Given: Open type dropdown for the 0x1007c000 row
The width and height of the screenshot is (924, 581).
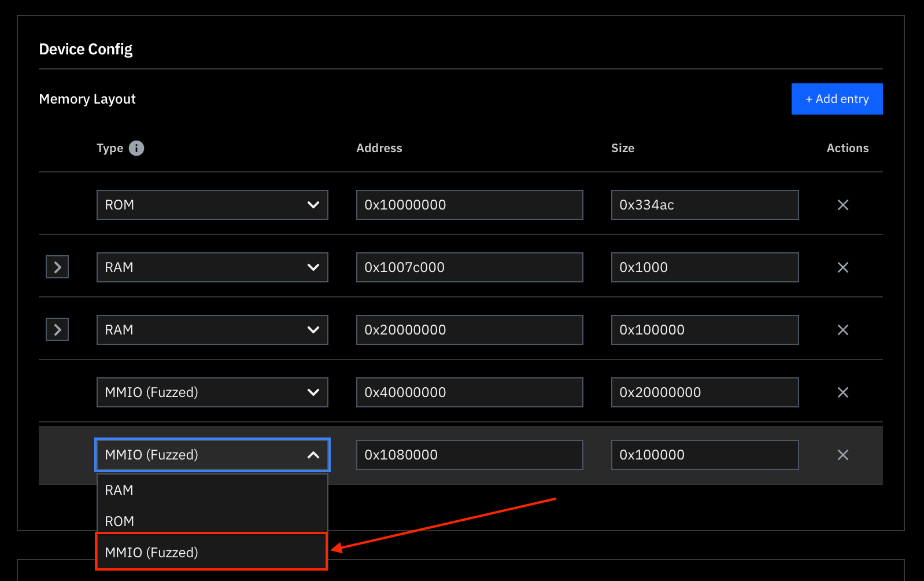Looking at the screenshot, I should tap(212, 267).
